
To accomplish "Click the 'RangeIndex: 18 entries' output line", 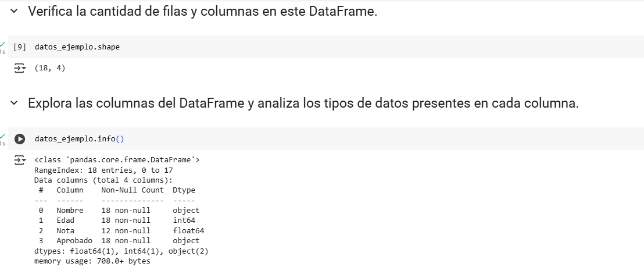I will click(103, 170).
